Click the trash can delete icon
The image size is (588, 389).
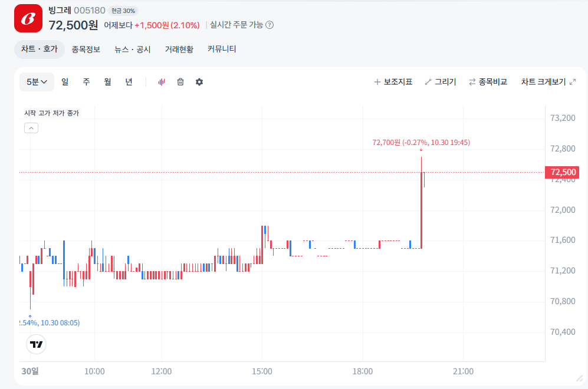[x=180, y=82]
